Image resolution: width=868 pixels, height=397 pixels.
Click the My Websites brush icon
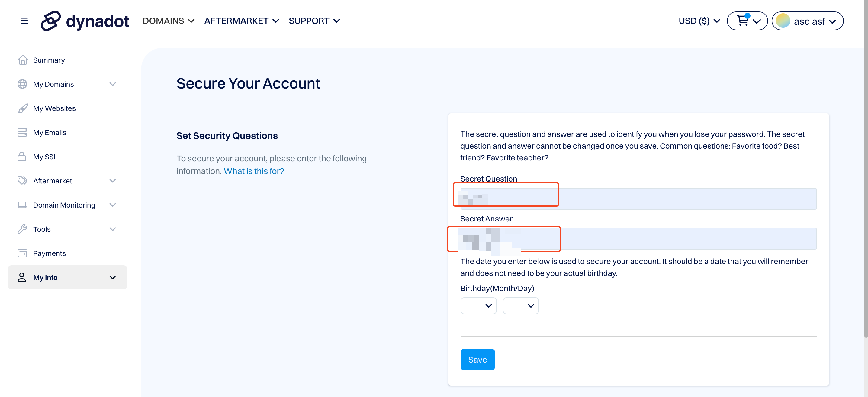(23, 108)
